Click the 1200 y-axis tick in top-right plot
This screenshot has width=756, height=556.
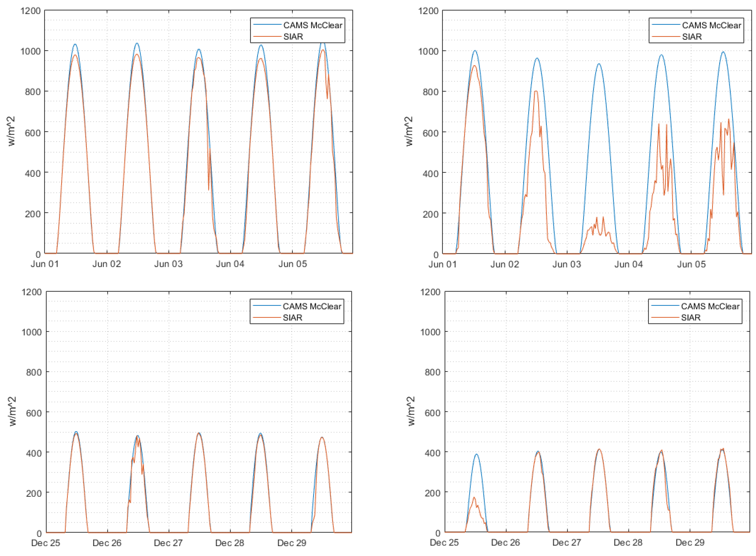pos(428,11)
